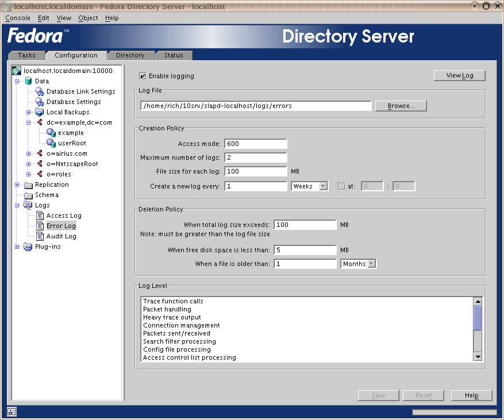Click the server icon beside localhost.localdomain:10000

pos(17,71)
